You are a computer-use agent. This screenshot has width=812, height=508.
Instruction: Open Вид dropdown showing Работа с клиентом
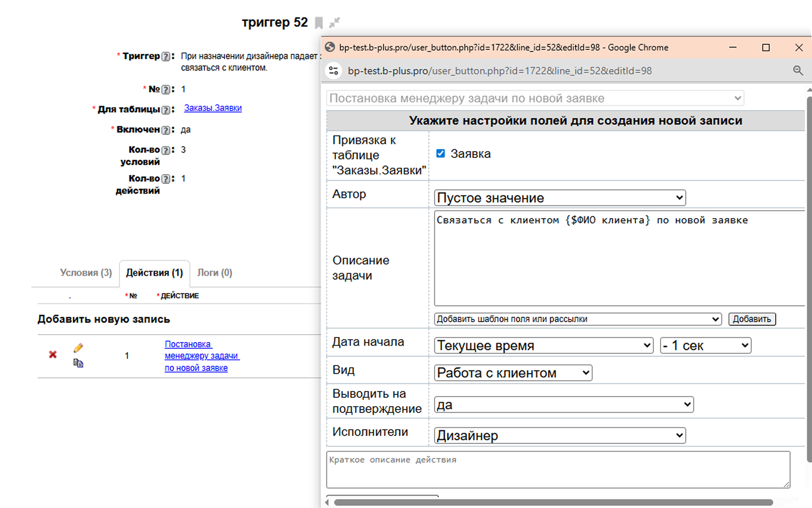coord(513,373)
